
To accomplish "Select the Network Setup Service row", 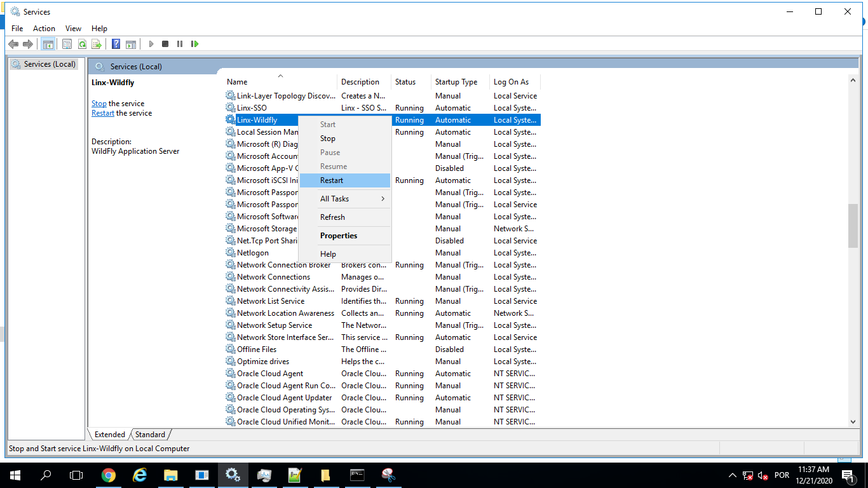I will click(x=383, y=325).
